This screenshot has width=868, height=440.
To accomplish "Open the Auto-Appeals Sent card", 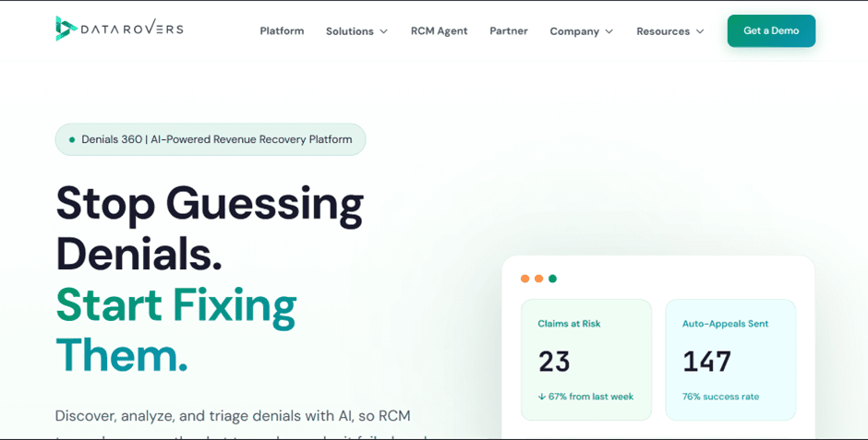I will (730, 360).
